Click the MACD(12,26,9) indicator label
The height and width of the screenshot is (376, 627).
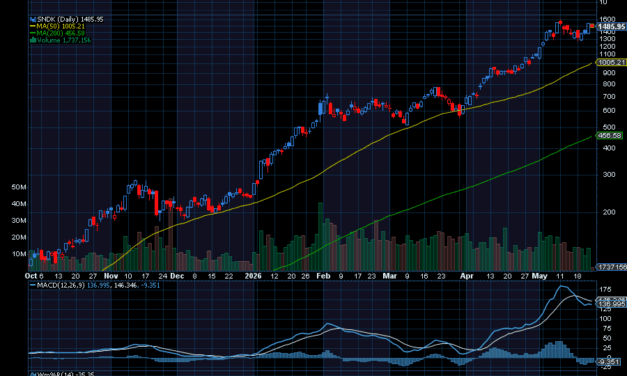coord(60,285)
